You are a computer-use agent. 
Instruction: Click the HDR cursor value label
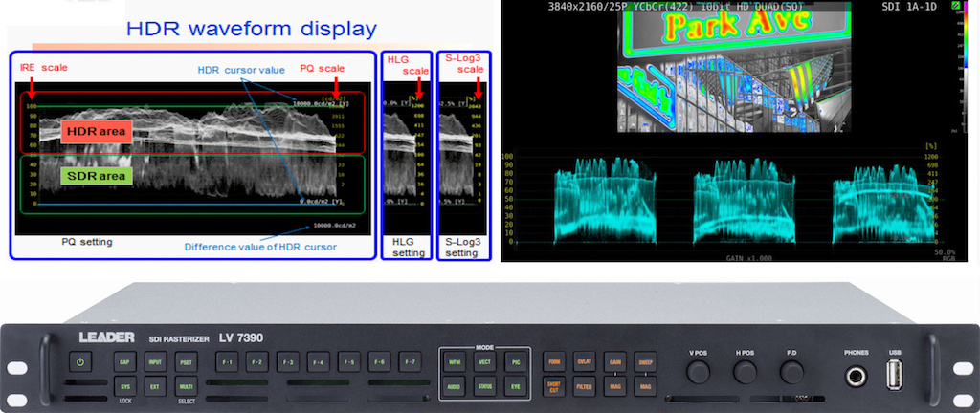click(242, 70)
